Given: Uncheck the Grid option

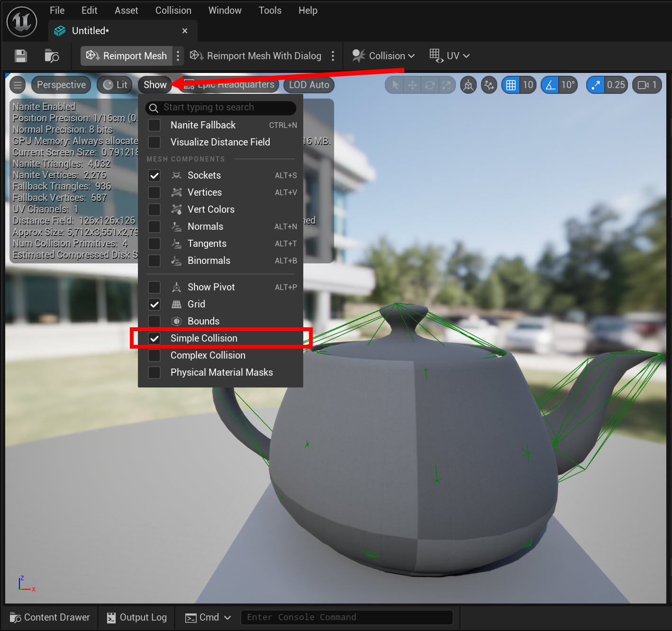Looking at the screenshot, I should [154, 304].
